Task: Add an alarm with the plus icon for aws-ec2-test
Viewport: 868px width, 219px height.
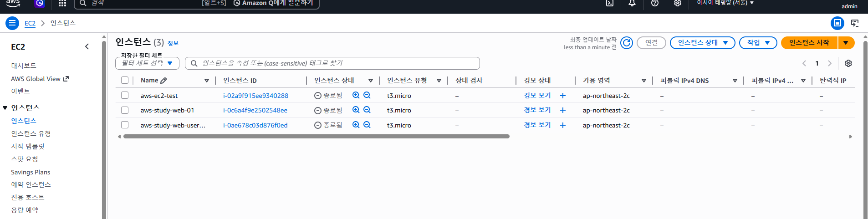Action: pos(563,96)
